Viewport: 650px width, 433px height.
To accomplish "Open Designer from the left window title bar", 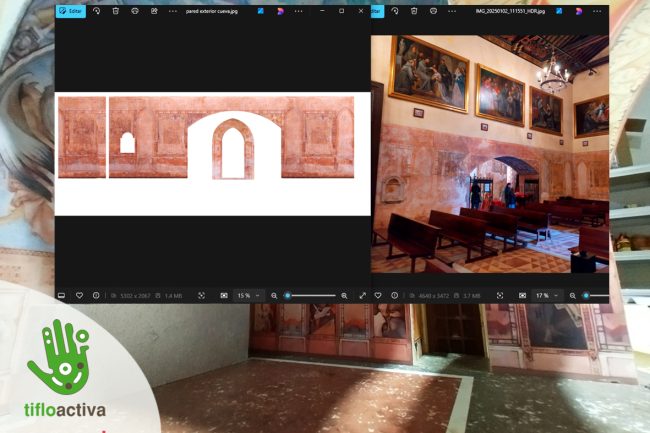I will [261, 11].
